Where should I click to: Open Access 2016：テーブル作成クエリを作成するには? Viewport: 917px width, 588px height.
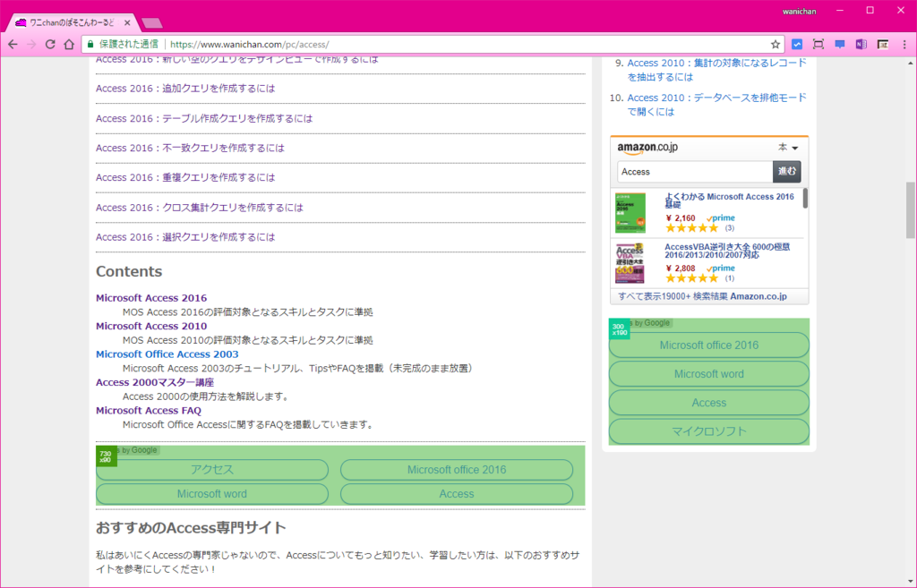pos(204,118)
